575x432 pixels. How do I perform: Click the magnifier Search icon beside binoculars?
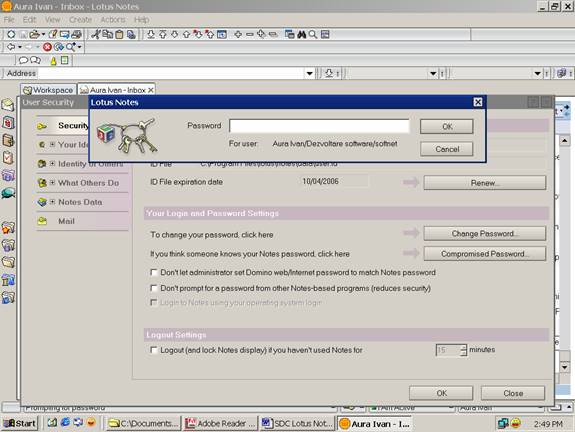tap(313, 34)
